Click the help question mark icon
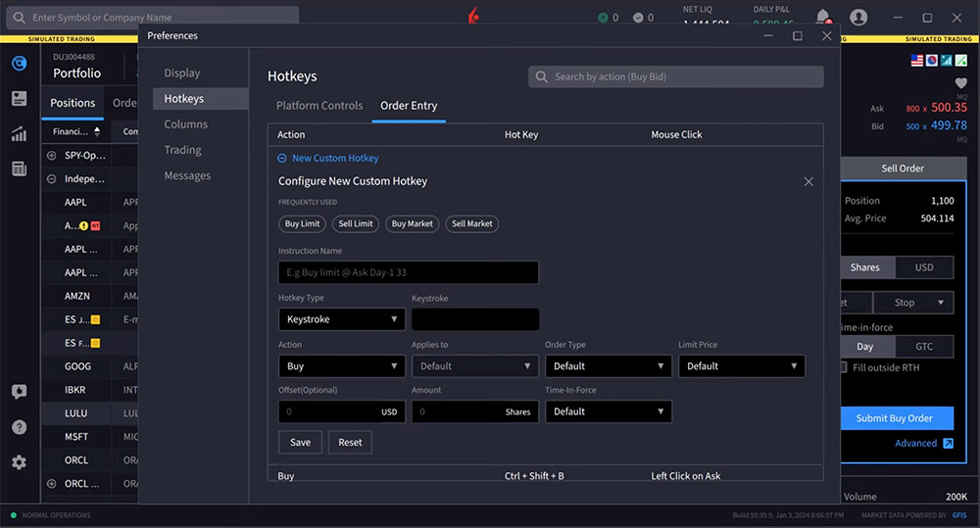The width and height of the screenshot is (980, 528). [x=19, y=427]
